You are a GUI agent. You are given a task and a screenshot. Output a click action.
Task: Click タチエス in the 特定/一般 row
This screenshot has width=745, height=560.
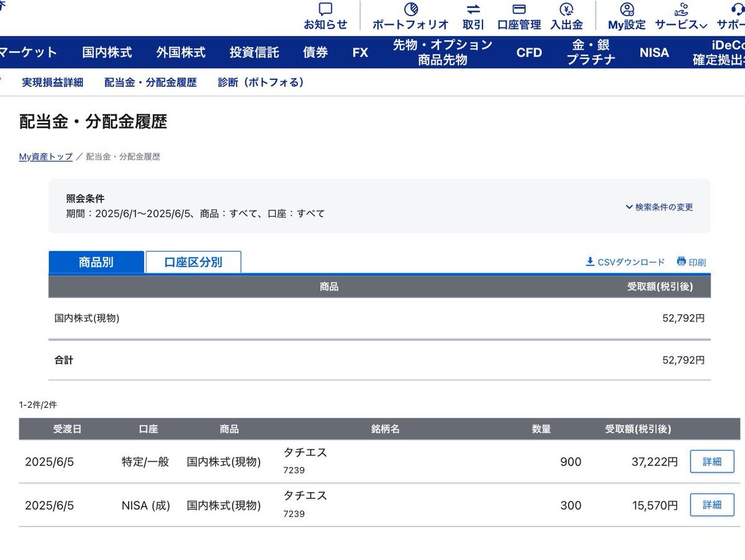(305, 453)
